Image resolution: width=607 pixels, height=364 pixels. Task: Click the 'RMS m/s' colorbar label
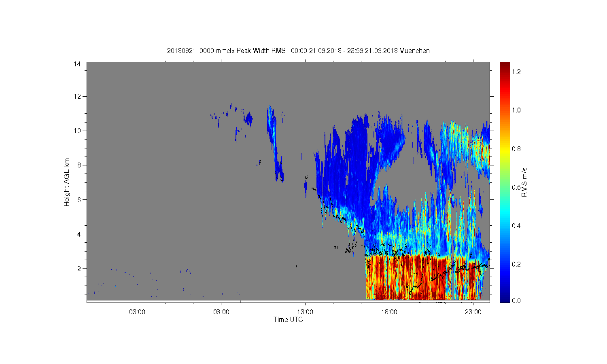(524, 182)
